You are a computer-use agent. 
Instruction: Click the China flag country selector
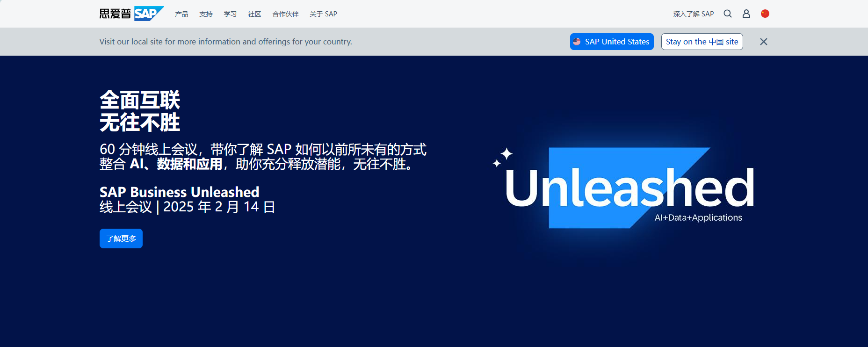[765, 14]
